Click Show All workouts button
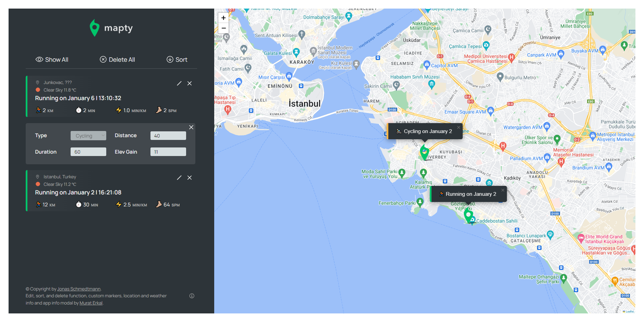644x322 pixels. pyautogui.click(x=52, y=60)
